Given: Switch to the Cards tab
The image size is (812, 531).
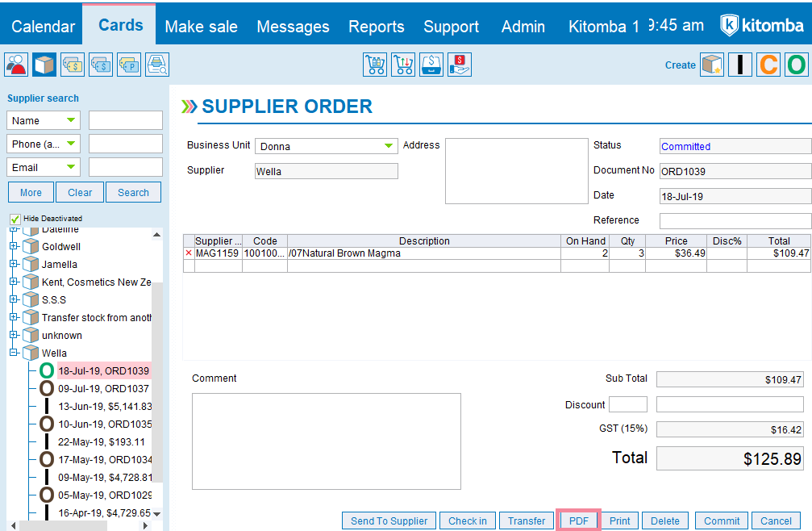Looking at the screenshot, I should click(121, 25).
